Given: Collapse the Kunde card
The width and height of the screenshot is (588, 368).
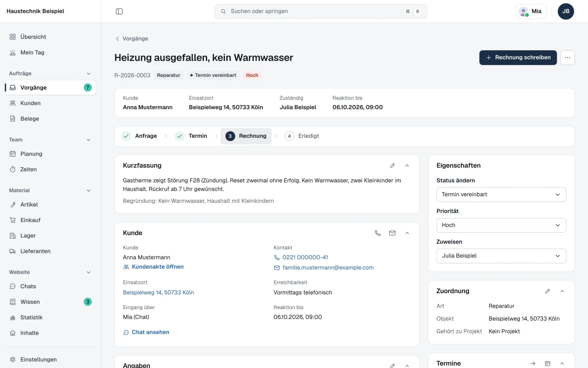Looking at the screenshot, I should pyautogui.click(x=407, y=233).
